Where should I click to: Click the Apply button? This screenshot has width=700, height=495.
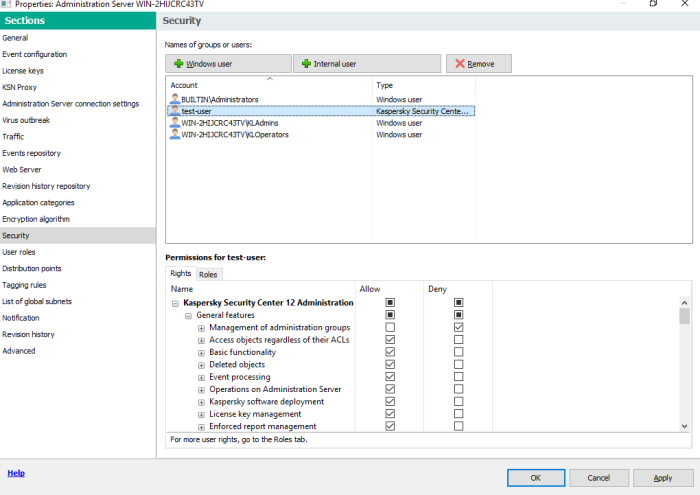point(662,478)
